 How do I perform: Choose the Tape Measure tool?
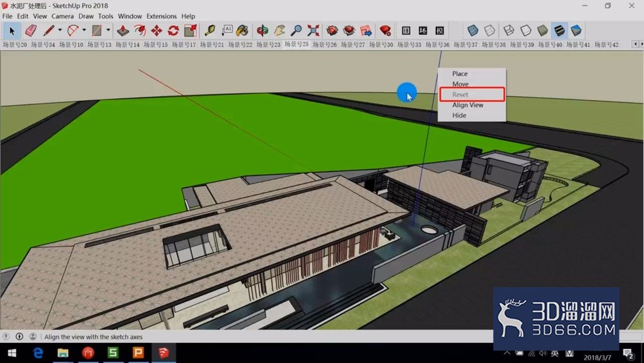point(210,31)
